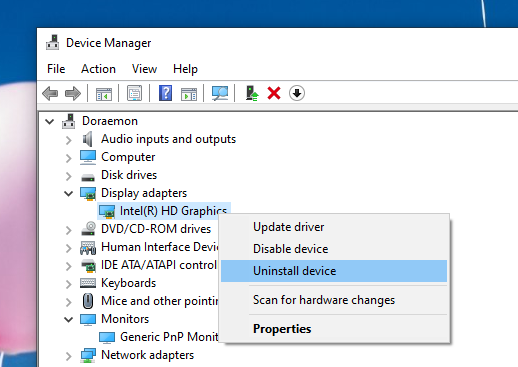Expand the Keyboards chevron
This screenshot has width=518, height=367.
69,284
